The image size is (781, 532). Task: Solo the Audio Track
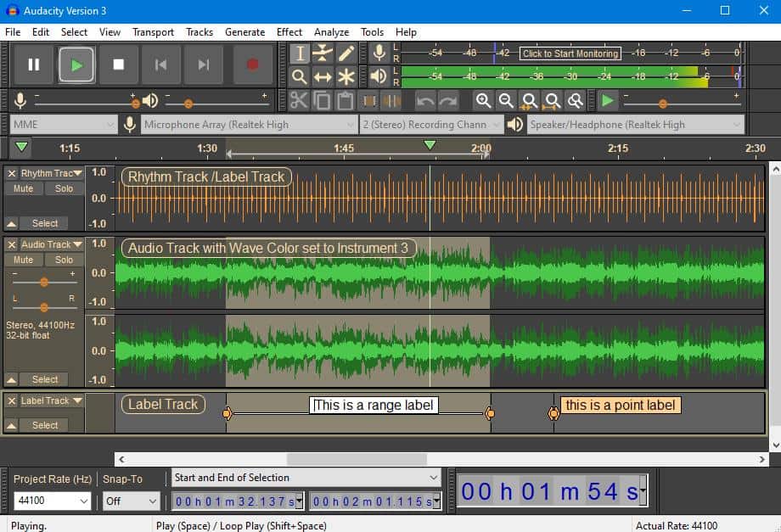click(x=65, y=260)
